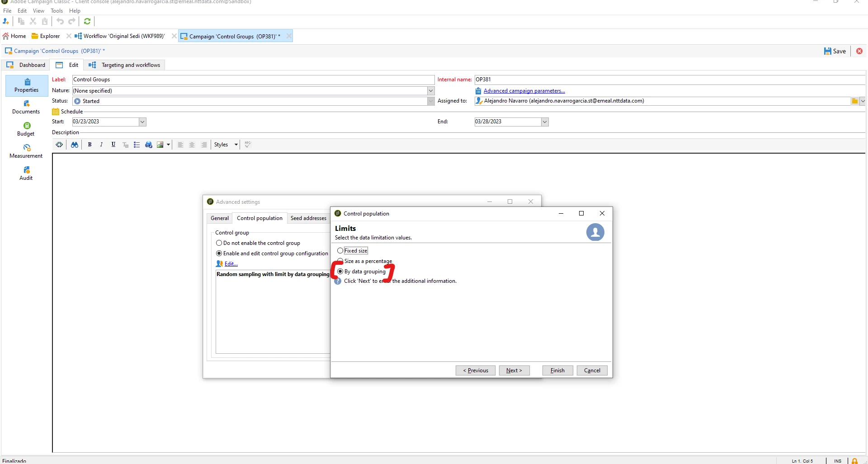The image size is (868, 464).
Task: Expand the Status dropdown arrow
Action: click(x=431, y=101)
